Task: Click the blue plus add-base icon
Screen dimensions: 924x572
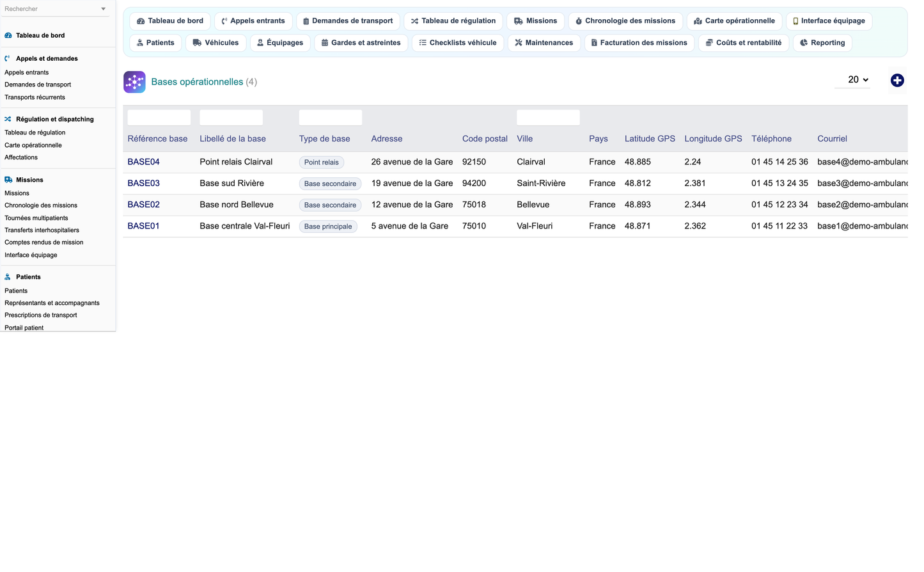Action: click(x=897, y=81)
